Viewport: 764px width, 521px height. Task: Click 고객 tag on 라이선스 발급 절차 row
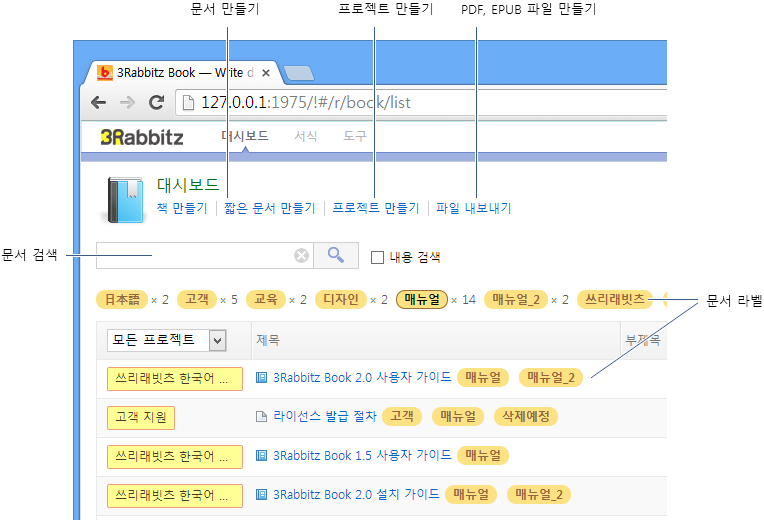point(402,416)
